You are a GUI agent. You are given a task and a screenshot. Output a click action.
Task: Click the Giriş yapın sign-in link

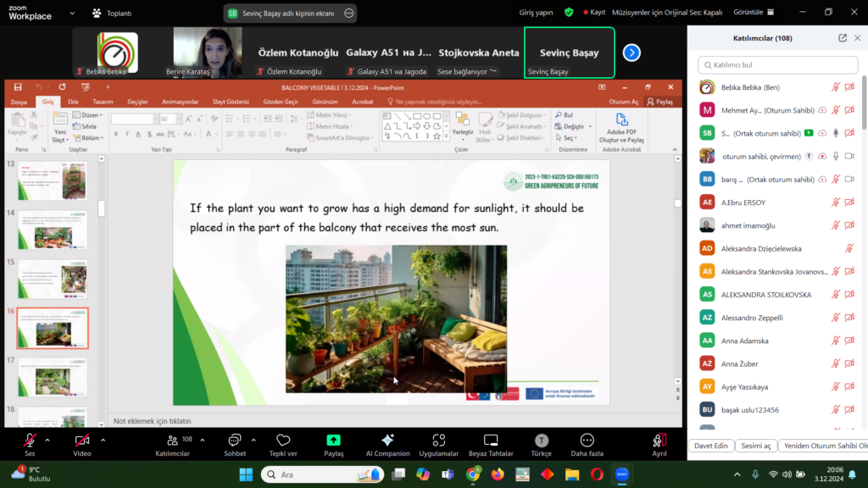[536, 13]
